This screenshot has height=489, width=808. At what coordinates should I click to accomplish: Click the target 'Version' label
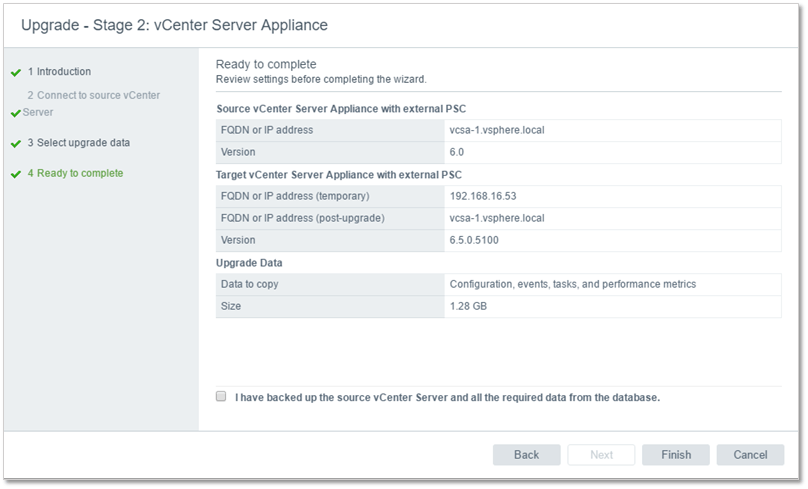click(x=238, y=240)
